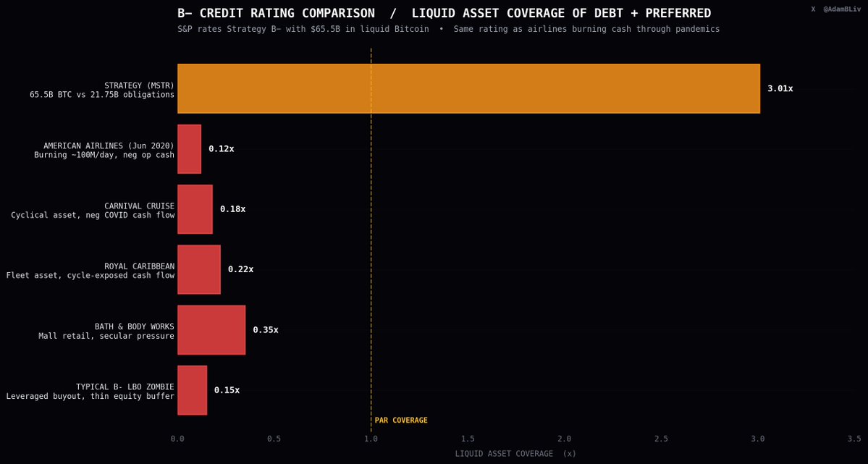The image size is (868, 464).
Task: Click the 'LIQUID ASSET COVERAGE (x)' axis title
Action: 515,453
